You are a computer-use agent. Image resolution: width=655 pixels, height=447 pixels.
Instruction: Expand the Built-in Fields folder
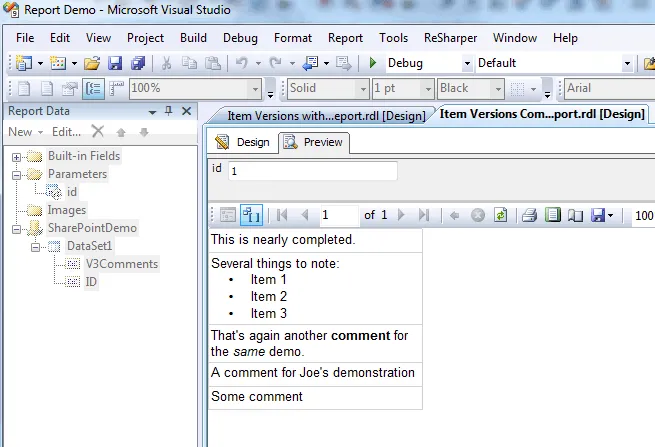pos(17,156)
